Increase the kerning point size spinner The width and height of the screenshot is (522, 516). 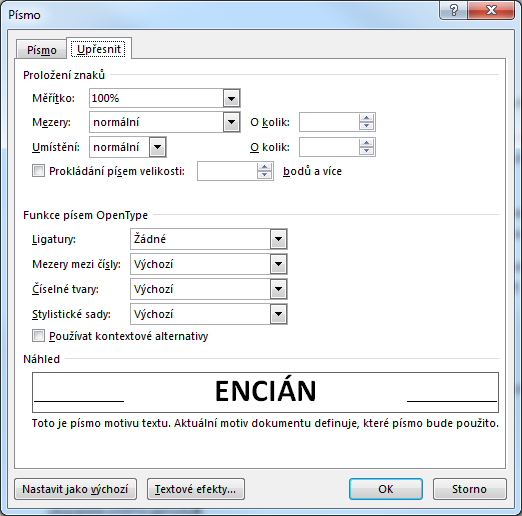[x=264, y=167]
